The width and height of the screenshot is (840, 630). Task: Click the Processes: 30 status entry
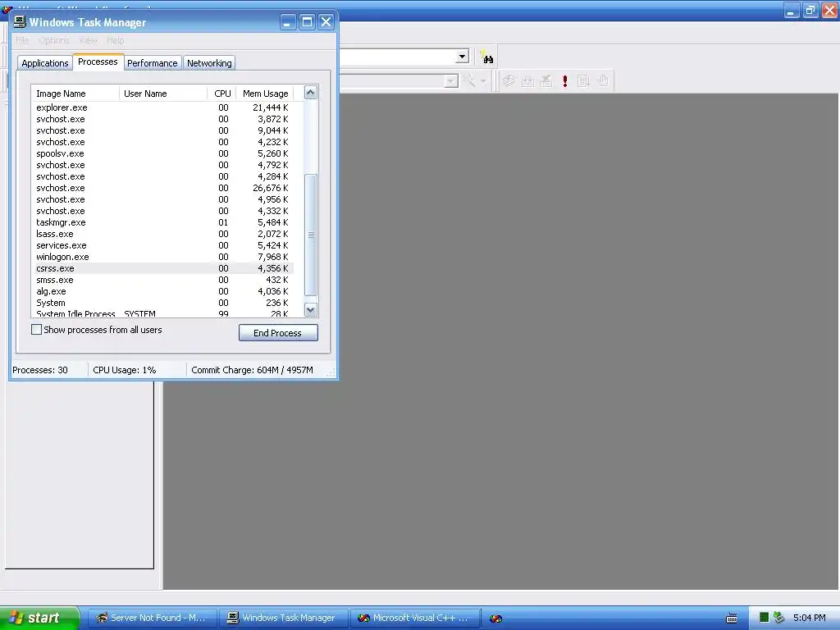click(x=40, y=370)
